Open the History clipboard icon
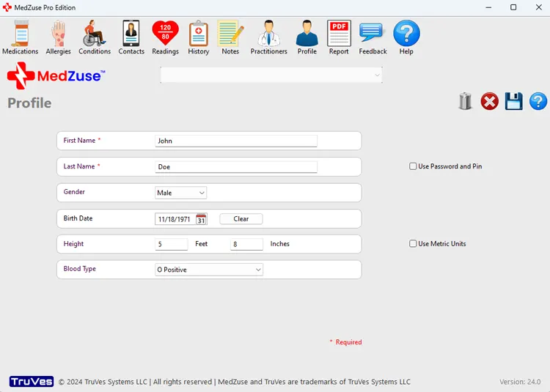 [x=198, y=37]
